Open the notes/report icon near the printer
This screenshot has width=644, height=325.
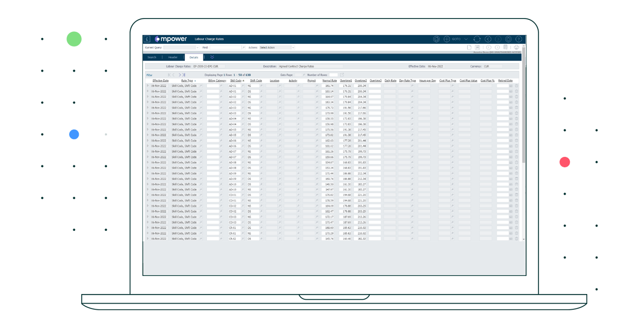[505, 47]
